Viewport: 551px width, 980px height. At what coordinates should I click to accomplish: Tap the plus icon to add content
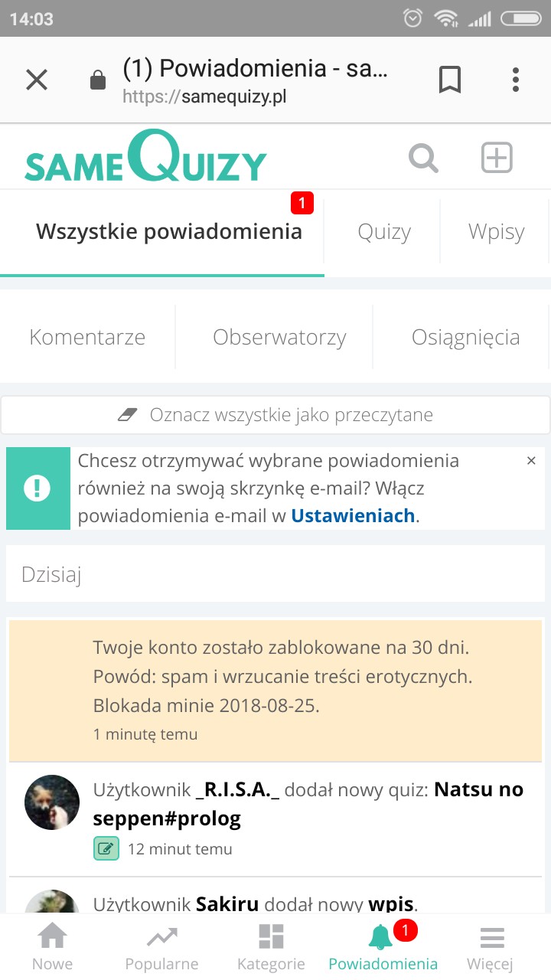pyautogui.click(x=497, y=158)
